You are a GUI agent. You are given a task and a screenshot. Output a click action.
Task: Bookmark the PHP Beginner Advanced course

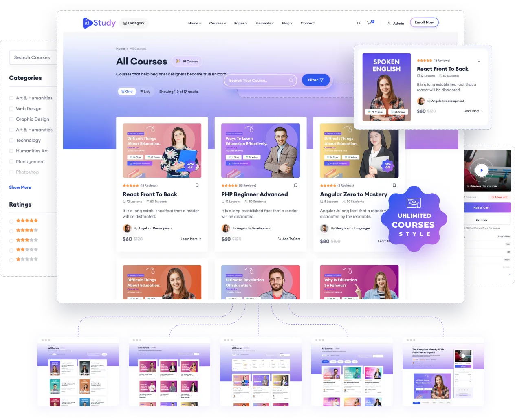[295, 185]
